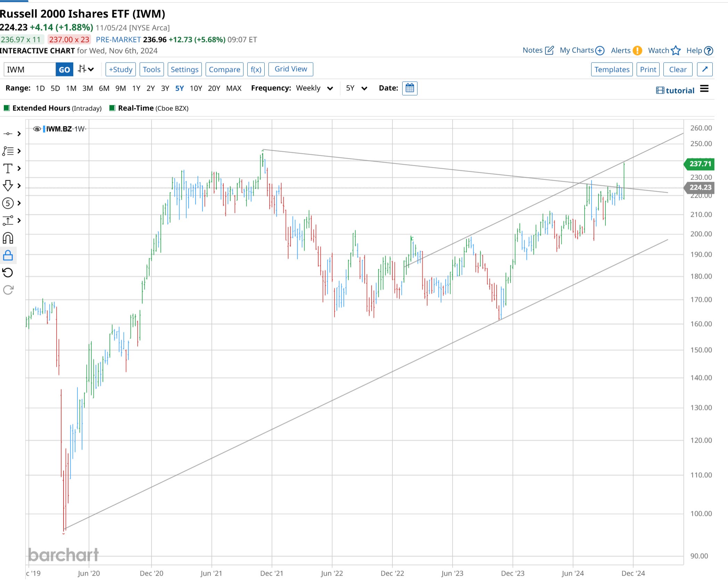Select the 1M range option
The width and height of the screenshot is (728, 586).
click(x=71, y=88)
